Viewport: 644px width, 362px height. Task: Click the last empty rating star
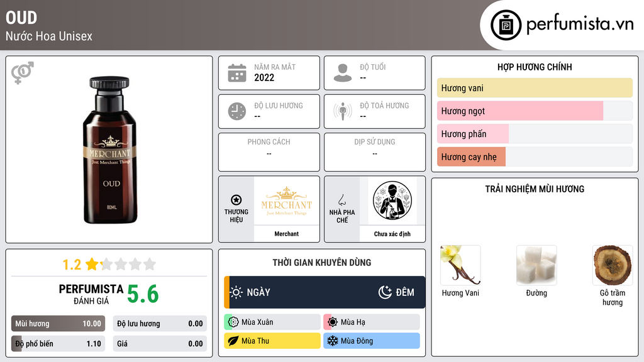point(150,264)
